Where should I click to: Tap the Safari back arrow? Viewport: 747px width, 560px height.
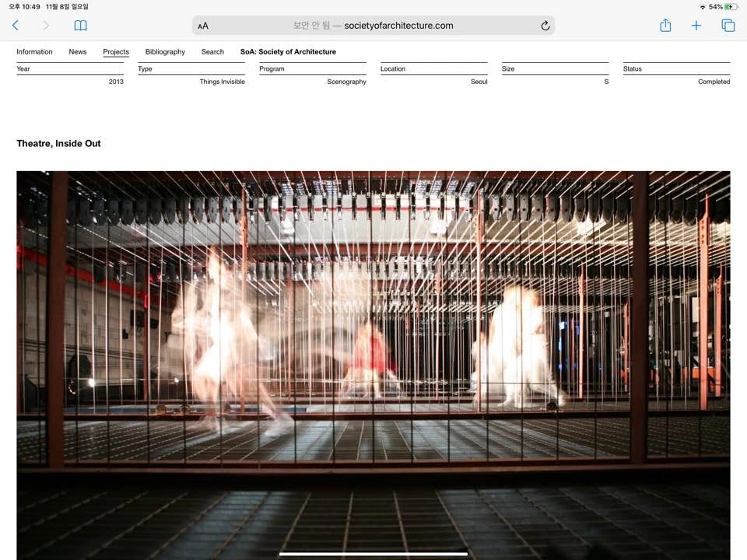coord(16,25)
